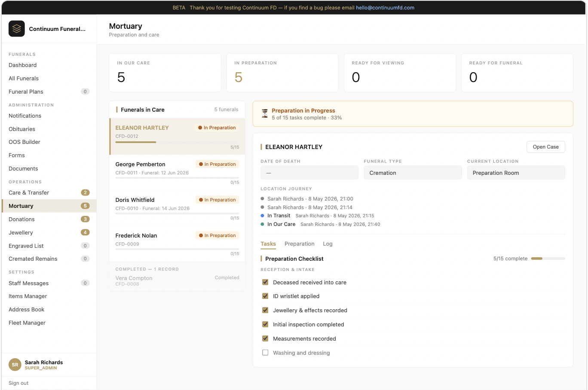
Task: Click the Date of Death field
Action: (309, 173)
